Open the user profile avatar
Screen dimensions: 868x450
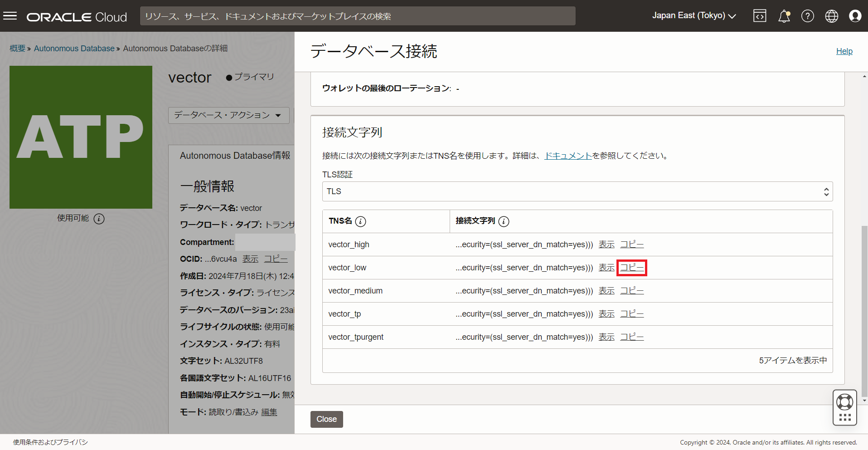[x=855, y=16]
